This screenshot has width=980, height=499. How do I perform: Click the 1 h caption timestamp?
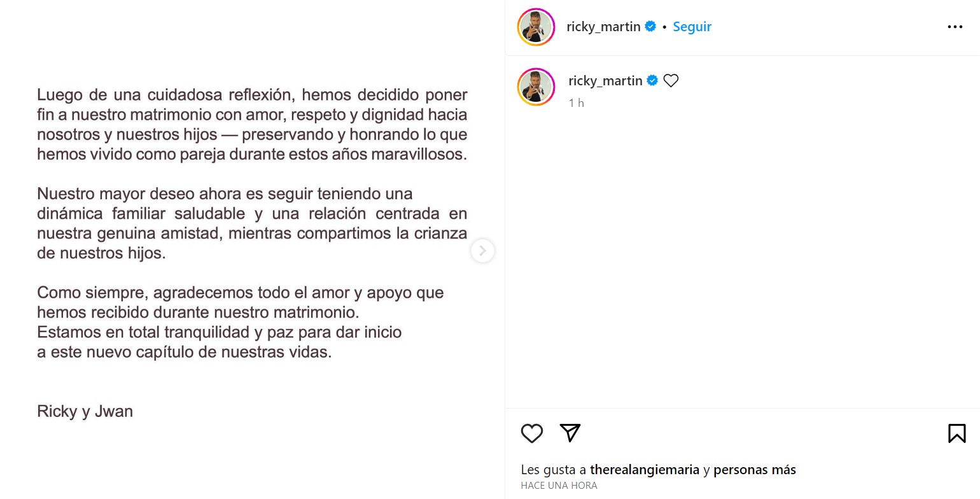[577, 103]
